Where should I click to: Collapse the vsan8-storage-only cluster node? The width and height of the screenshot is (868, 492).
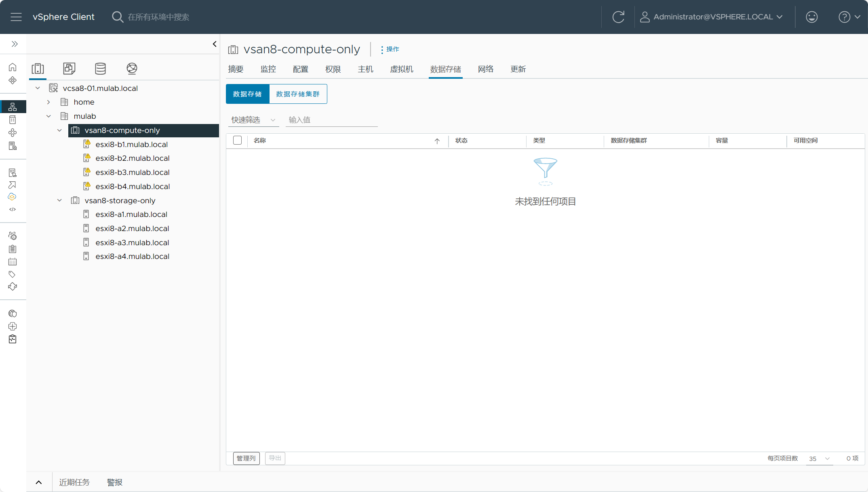[x=59, y=200]
